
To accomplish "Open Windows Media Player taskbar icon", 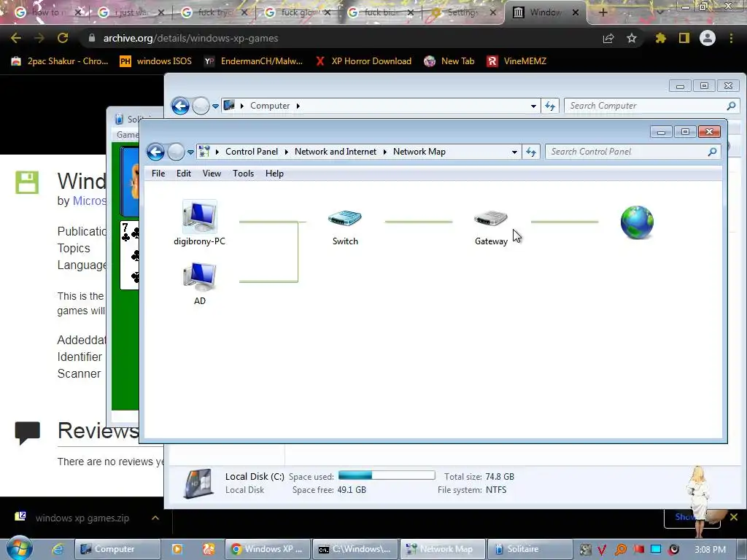I will [177, 549].
